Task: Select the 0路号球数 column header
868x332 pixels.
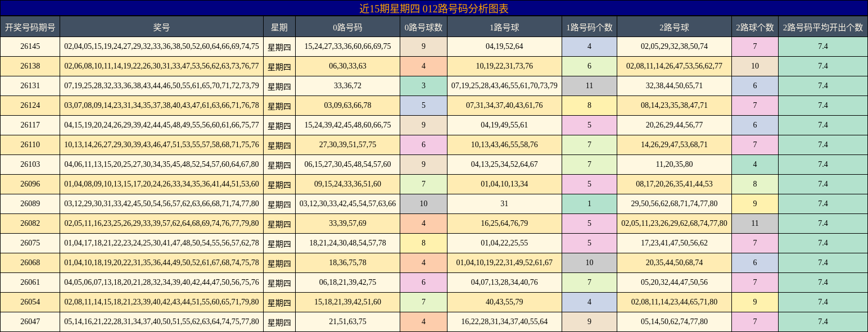Action: (423, 27)
